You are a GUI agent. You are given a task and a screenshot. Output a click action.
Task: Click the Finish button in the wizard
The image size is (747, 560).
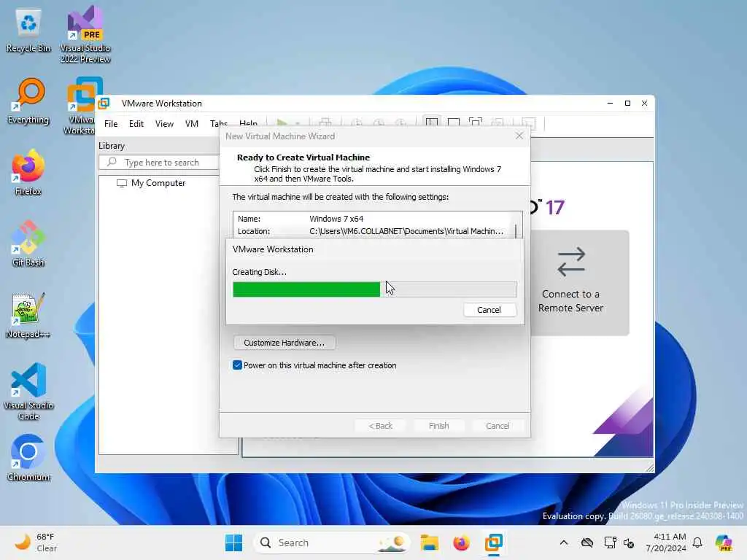point(438,426)
